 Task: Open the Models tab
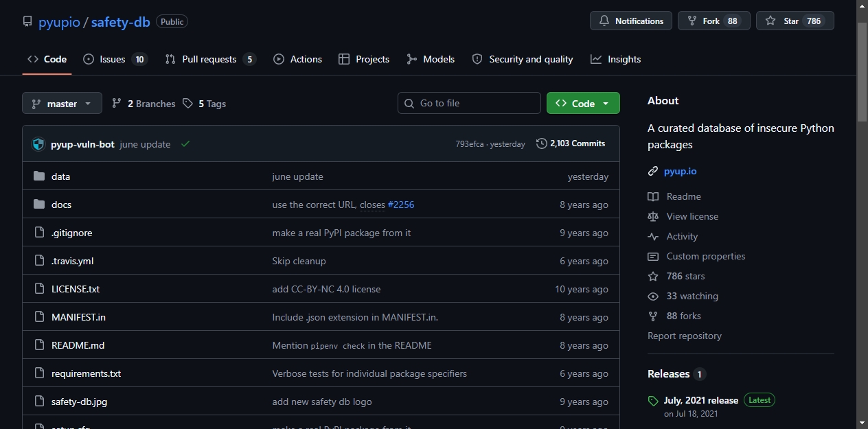(x=431, y=59)
